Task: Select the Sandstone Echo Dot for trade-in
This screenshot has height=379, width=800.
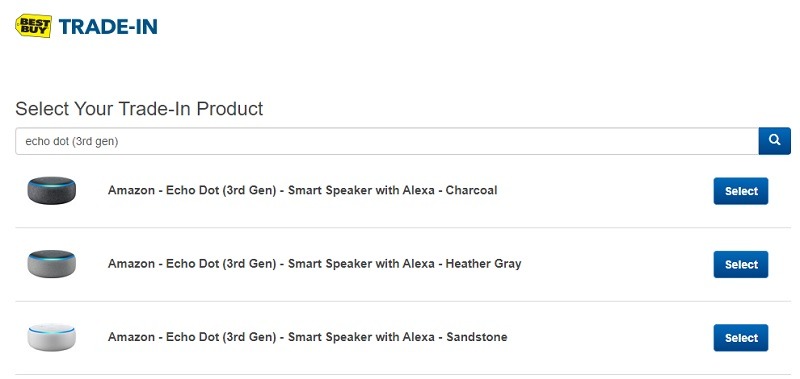Action: (741, 338)
